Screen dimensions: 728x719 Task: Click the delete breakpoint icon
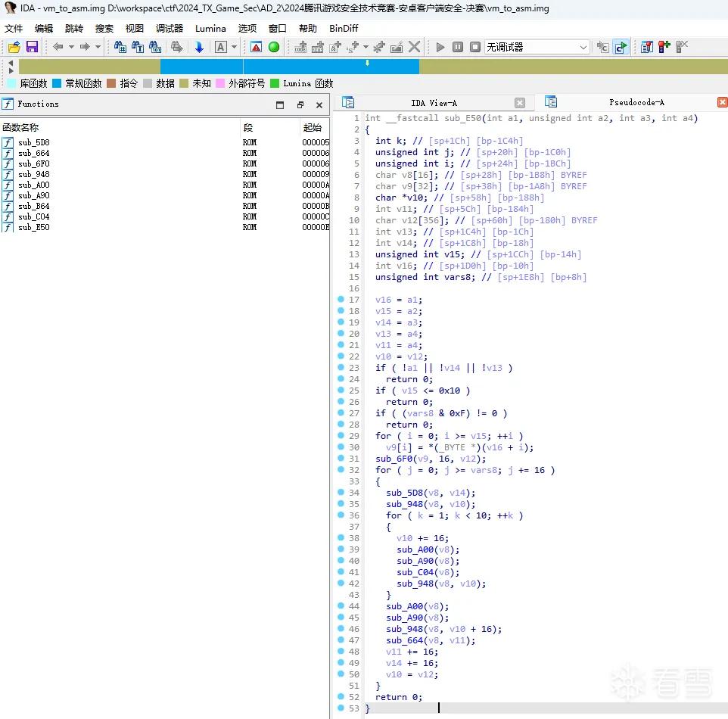682,47
